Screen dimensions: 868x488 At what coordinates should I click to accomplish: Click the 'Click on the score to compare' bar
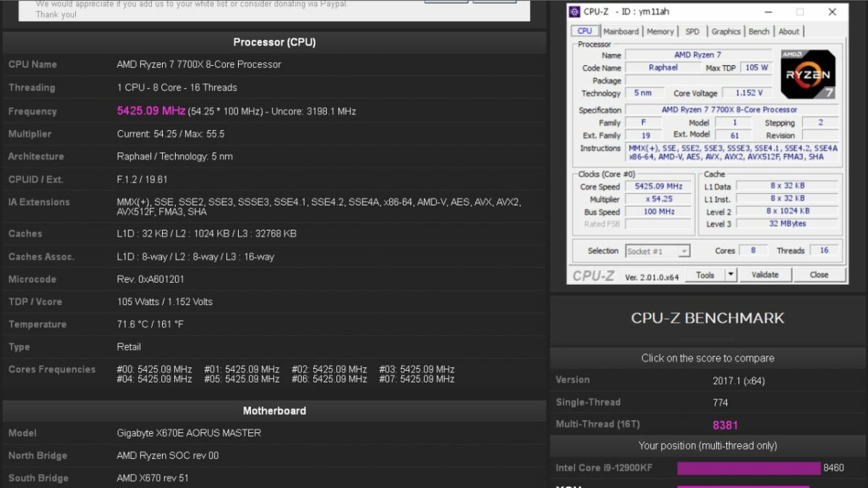pos(707,358)
